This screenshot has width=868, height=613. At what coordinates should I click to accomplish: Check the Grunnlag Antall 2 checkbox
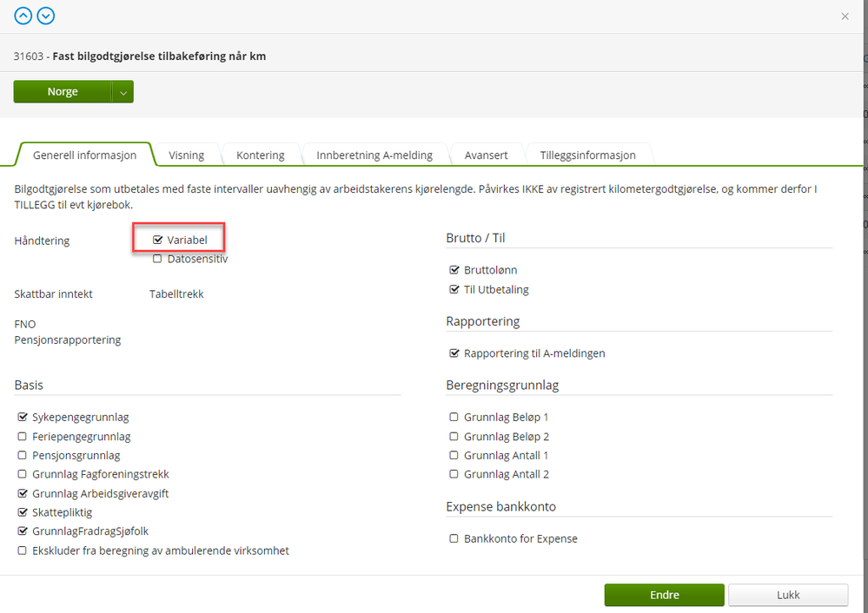(454, 474)
